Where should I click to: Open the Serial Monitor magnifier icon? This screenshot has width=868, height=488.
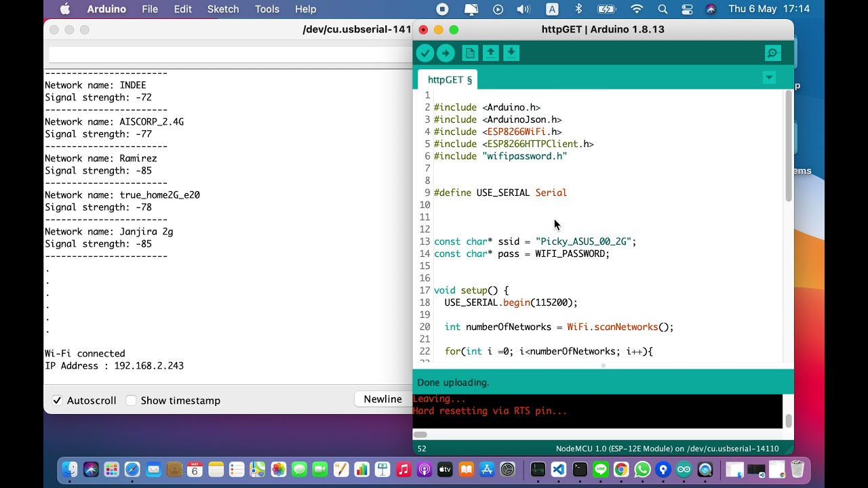(772, 53)
